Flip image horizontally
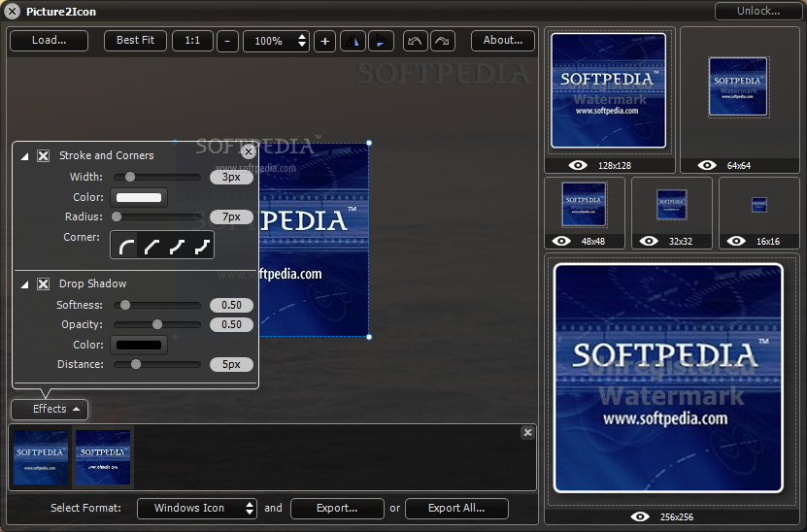807x532 pixels. (x=353, y=41)
